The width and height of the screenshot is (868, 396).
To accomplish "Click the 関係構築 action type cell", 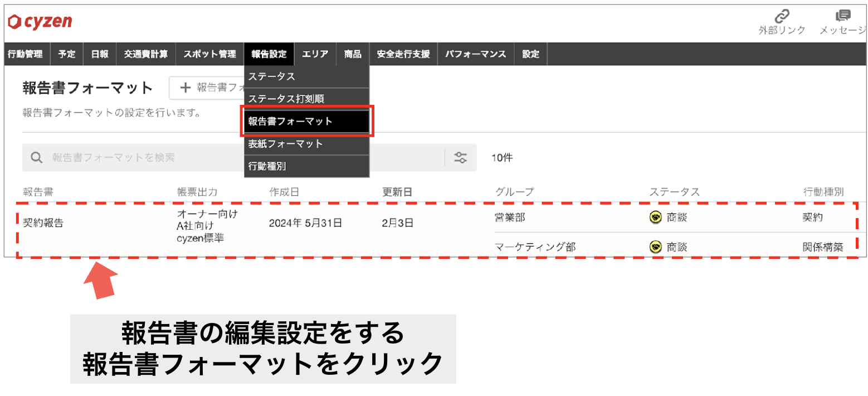I will tap(823, 247).
